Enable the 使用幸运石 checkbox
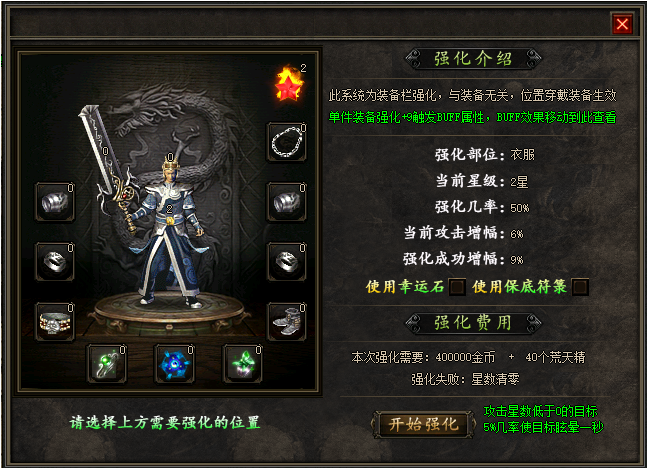Image resolution: width=648 pixels, height=469 pixels. click(x=457, y=286)
